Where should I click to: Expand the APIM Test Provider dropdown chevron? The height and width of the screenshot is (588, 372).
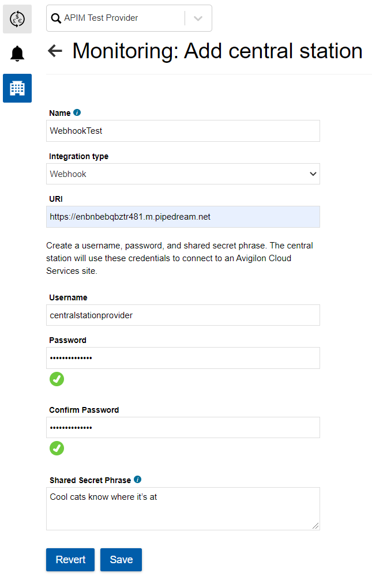pyautogui.click(x=198, y=18)
